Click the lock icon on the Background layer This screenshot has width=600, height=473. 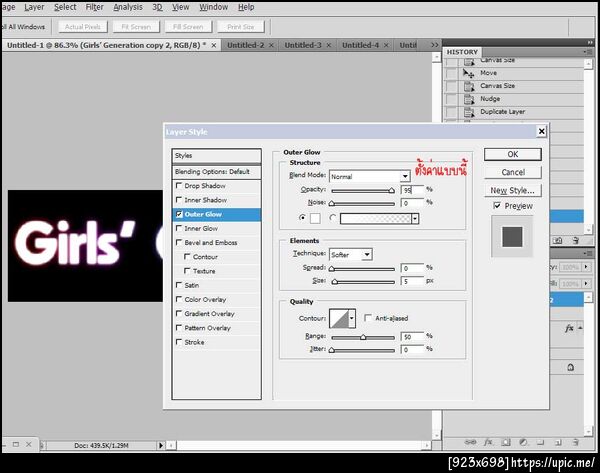[x=571, y=367]
